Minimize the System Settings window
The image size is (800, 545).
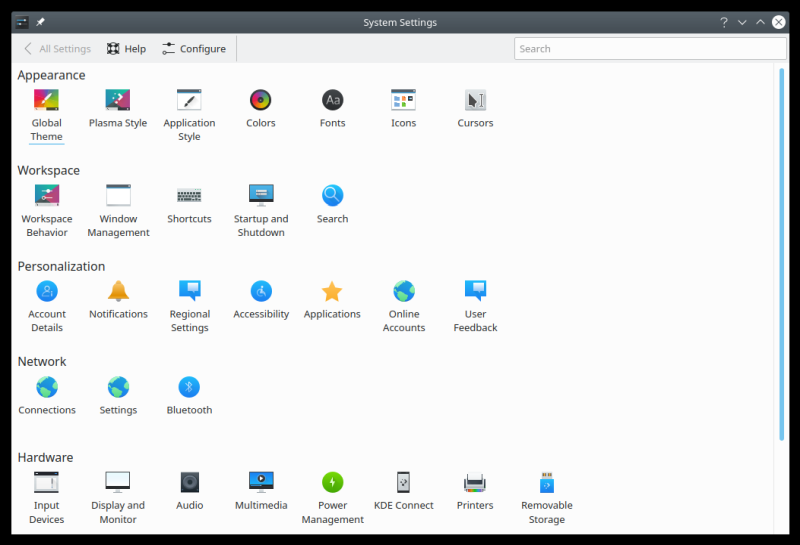[742, 22]
